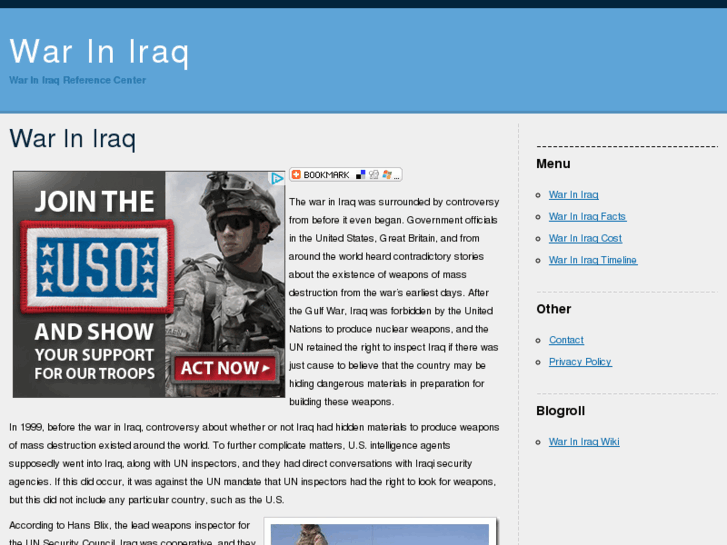Click the JOIN THE text on the ad

(95, 202)
